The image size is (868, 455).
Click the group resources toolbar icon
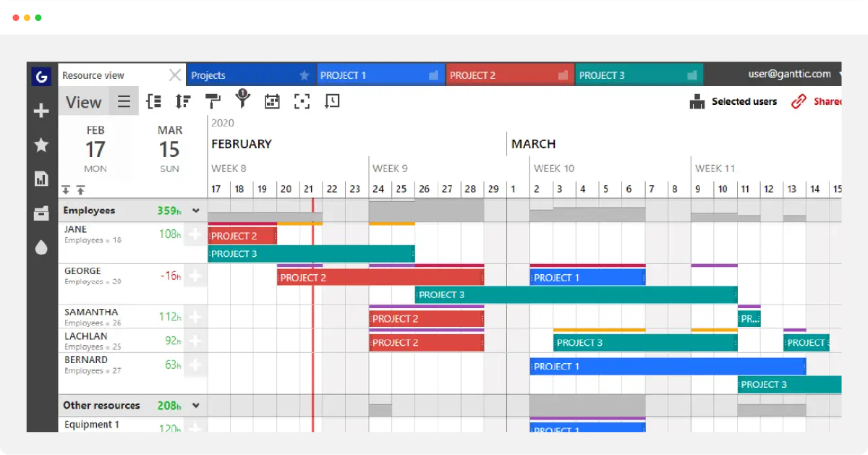(x=153, y=102)
